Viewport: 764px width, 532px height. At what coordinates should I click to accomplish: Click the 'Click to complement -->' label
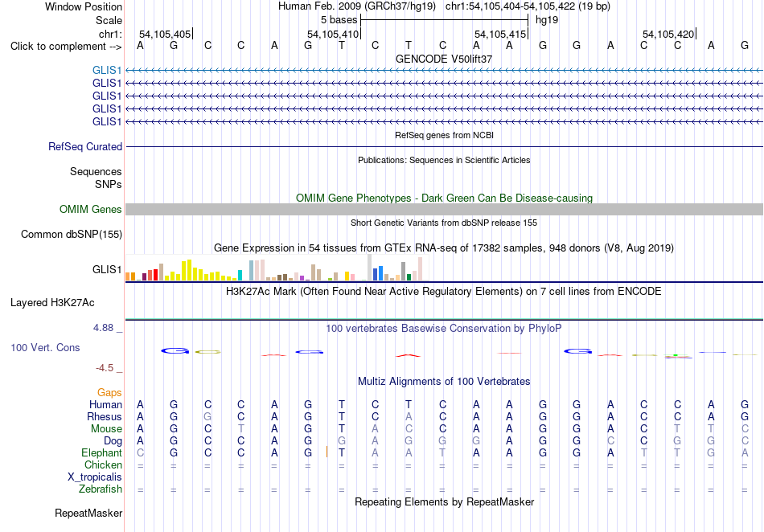pyautogui.click(x=66, y=47)
